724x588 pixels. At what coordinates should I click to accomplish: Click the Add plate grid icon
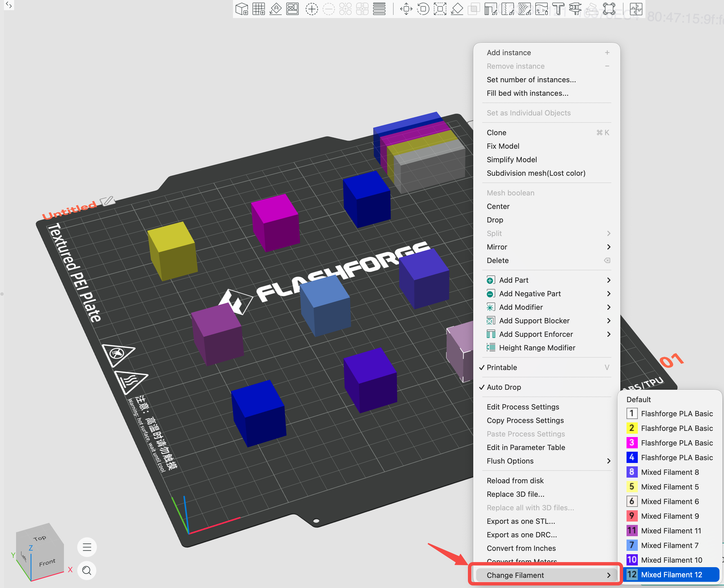coord(259,9)
